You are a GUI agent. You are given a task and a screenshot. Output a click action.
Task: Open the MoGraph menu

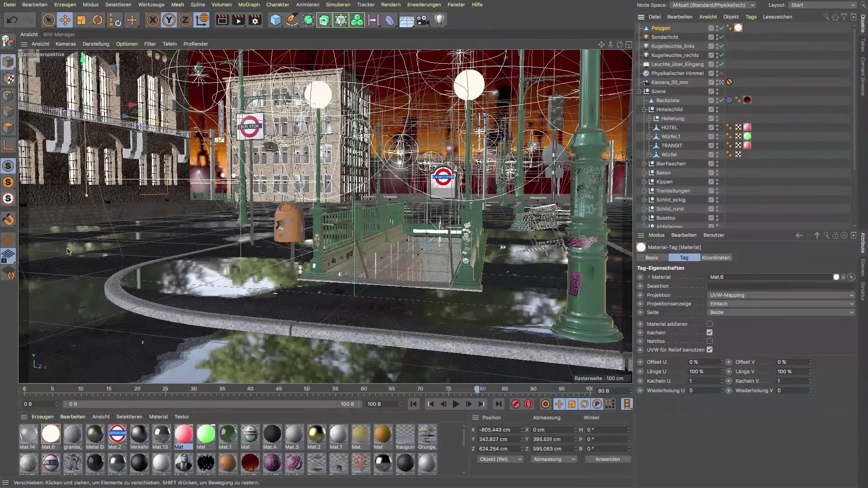[249, 5]
